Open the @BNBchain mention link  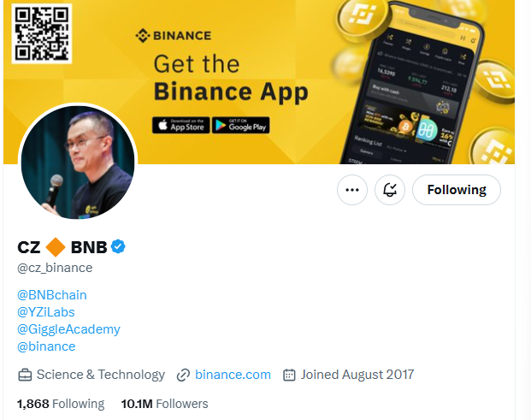coord(52,294)
